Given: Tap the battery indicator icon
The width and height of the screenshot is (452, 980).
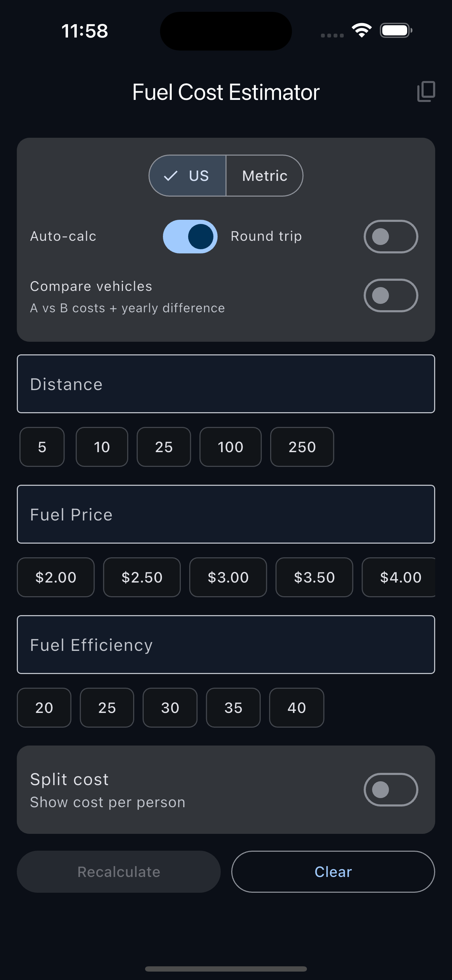Looking at the screenshot, I should pos(396,30).
